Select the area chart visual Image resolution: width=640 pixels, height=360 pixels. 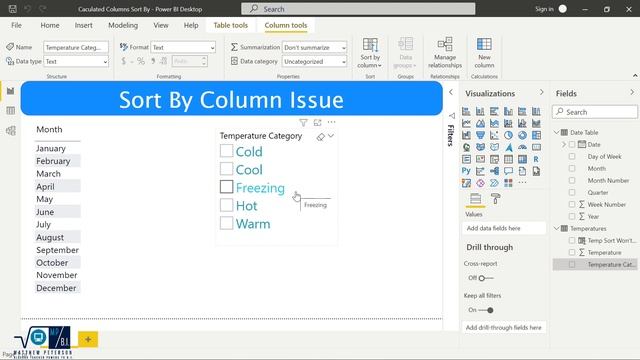click(480, 123)
